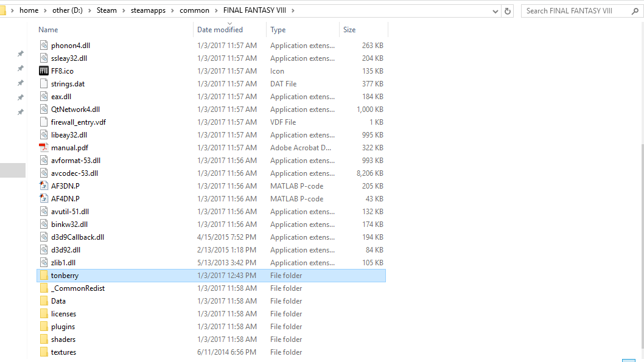Click the Adobe Acrobat D... type cell

click(x=301, y=148)
